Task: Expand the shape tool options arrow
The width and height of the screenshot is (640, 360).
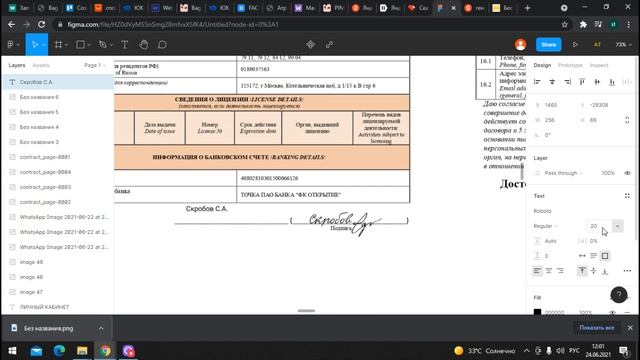Action: click(89, 45)
